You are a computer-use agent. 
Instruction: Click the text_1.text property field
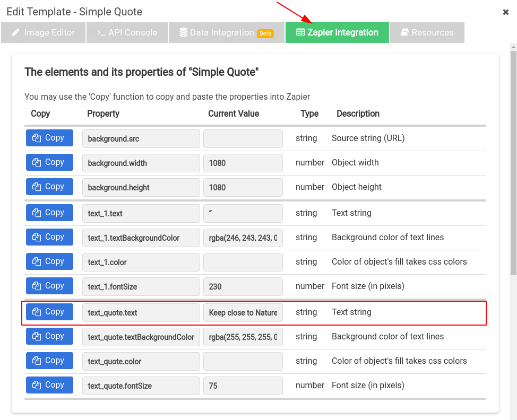coord(141,214)
